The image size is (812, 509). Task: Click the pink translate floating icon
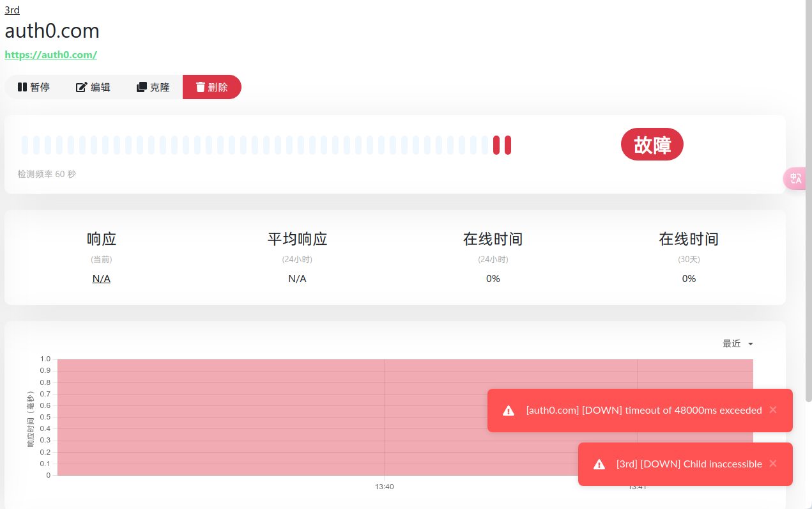795,178
